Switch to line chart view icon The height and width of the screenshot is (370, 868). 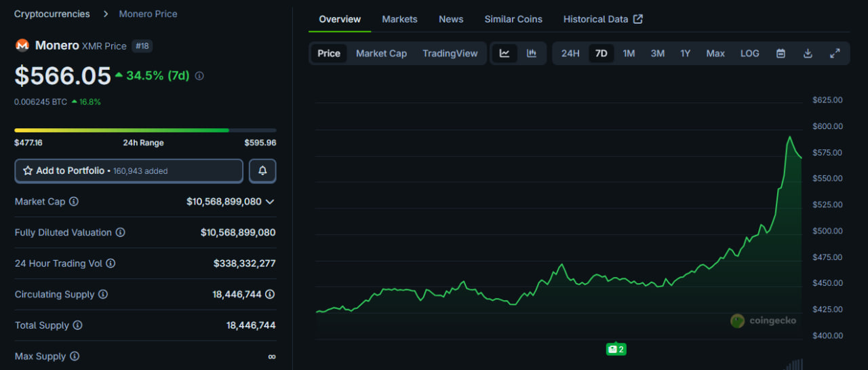pyautogui.click(x=505, y=54)
